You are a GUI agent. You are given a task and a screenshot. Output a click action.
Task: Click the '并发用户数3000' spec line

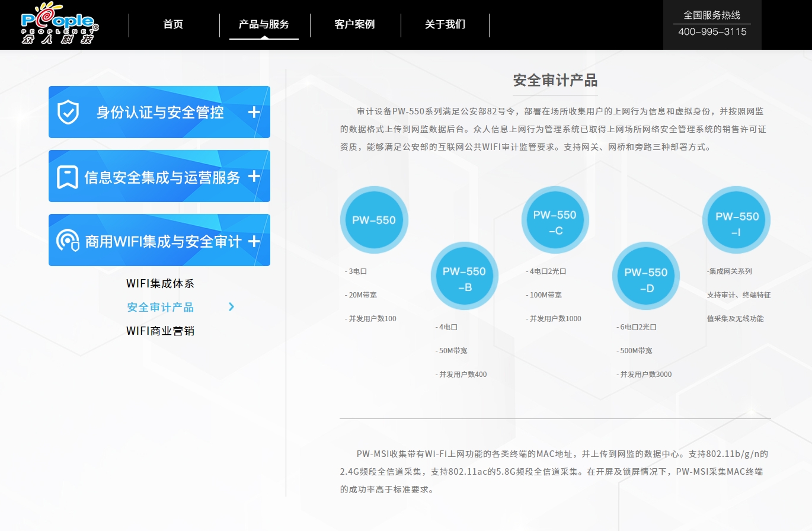(644, 375)
